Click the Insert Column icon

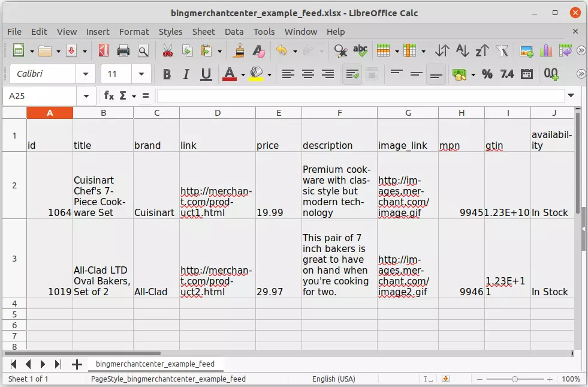tap(409, 50)
